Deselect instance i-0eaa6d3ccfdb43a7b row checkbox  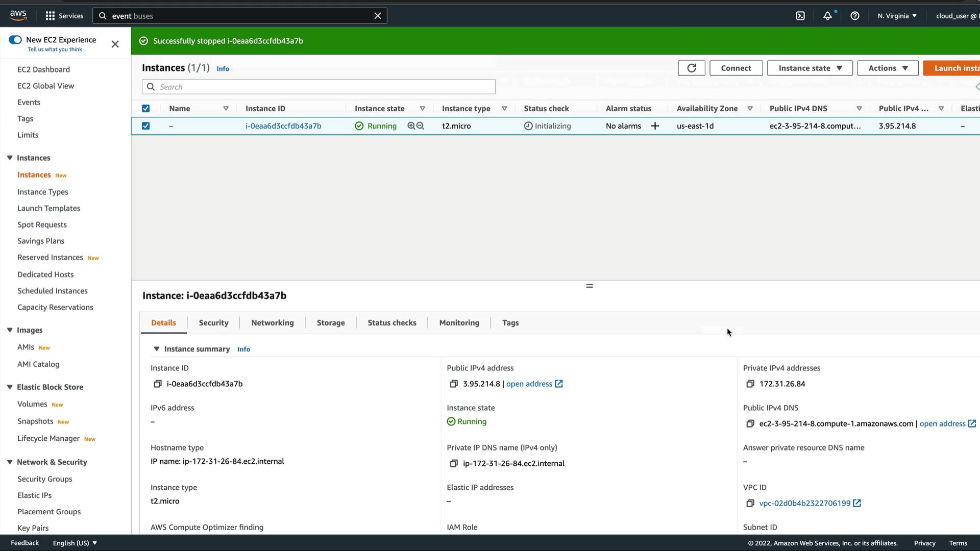click(146, 126)
